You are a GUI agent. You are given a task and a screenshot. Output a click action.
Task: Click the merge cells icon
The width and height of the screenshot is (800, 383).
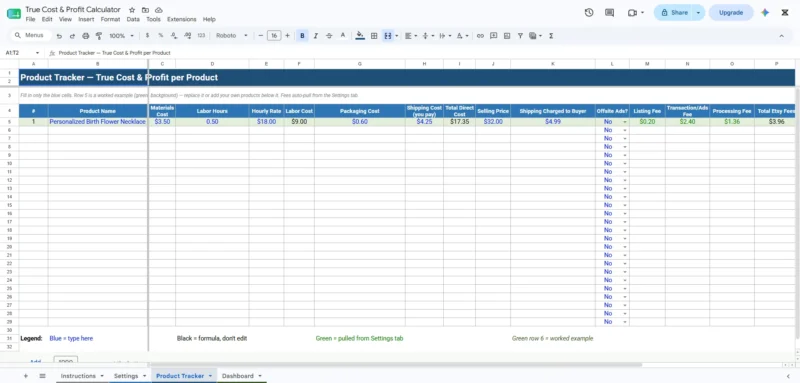point(388,36)
